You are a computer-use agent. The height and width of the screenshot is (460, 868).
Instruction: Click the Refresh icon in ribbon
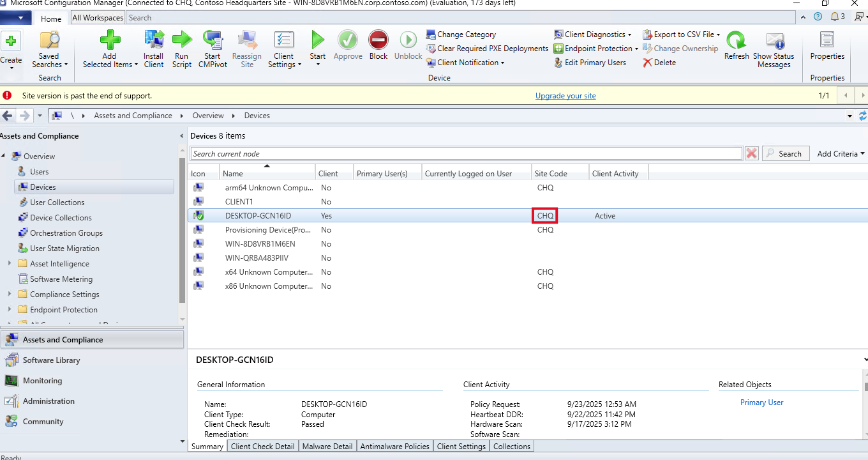[x=737, y=41]
